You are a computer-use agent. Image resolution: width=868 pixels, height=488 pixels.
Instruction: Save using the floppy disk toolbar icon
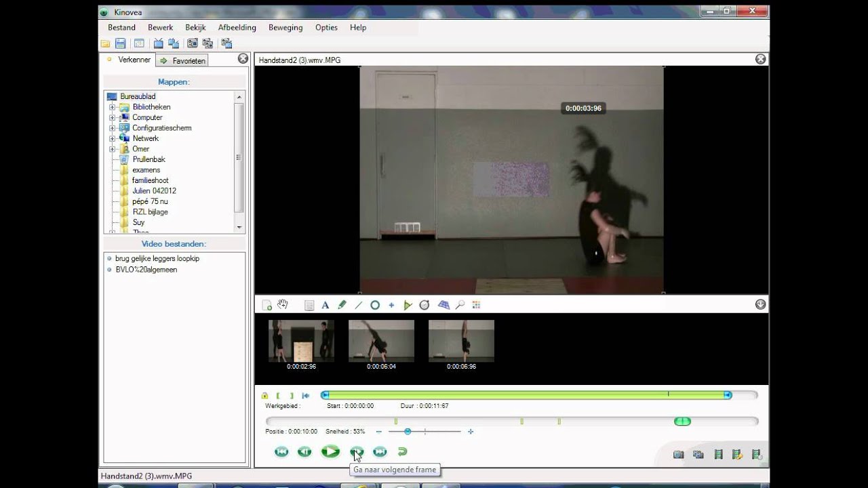click(120, 43)
